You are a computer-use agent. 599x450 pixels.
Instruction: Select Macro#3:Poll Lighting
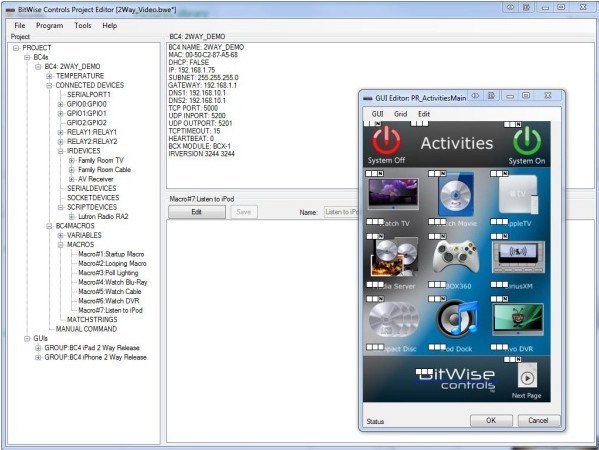tap(108, 273)
